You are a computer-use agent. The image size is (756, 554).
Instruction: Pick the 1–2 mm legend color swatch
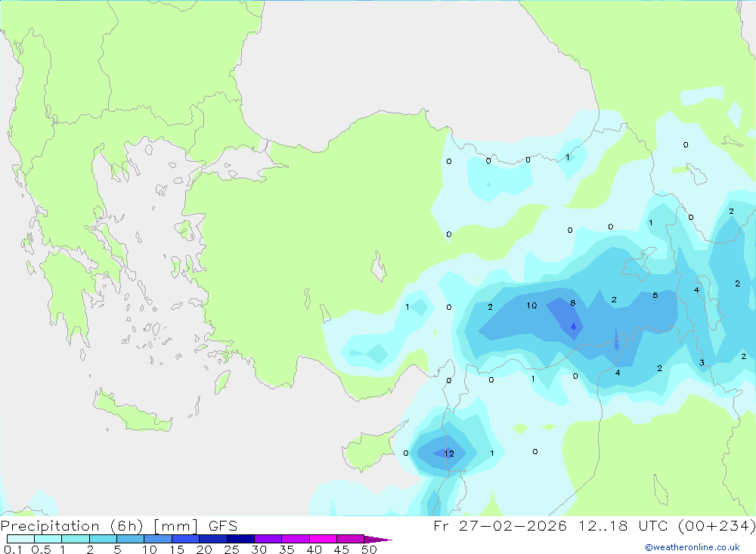75,539
